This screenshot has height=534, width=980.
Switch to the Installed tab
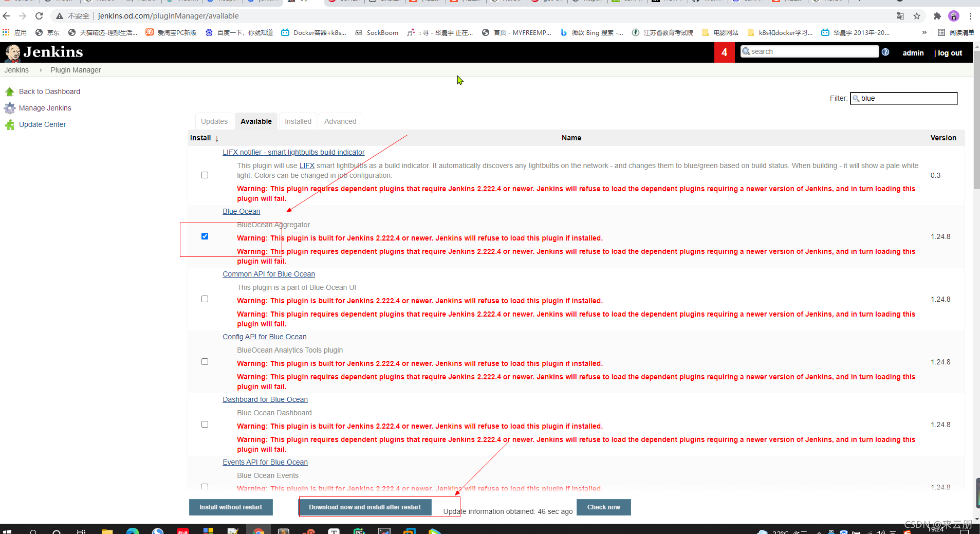(x=298, y=121)
